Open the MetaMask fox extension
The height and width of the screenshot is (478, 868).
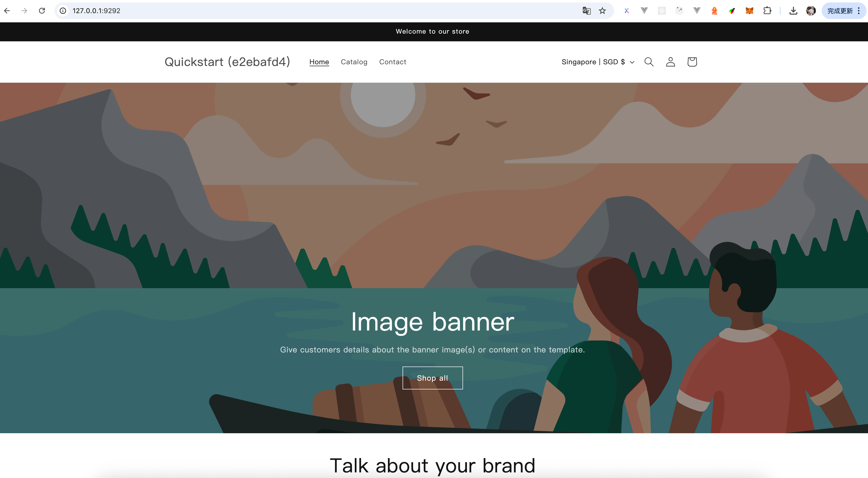(x=749, y=11)
